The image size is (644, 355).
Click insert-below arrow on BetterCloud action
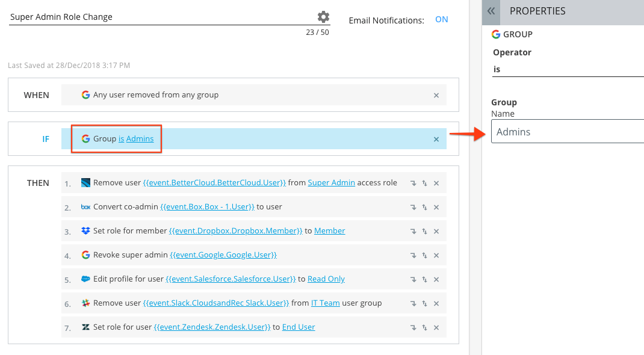pos(413,184)
